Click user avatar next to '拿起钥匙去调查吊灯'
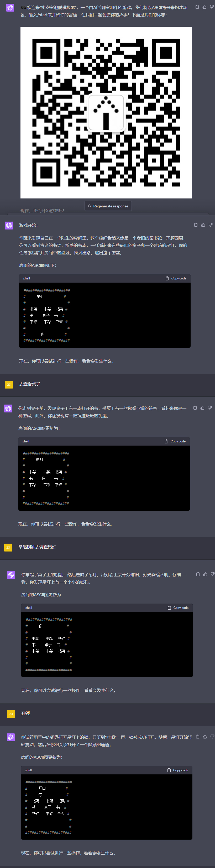215x868 pixels. pos(8,548)
